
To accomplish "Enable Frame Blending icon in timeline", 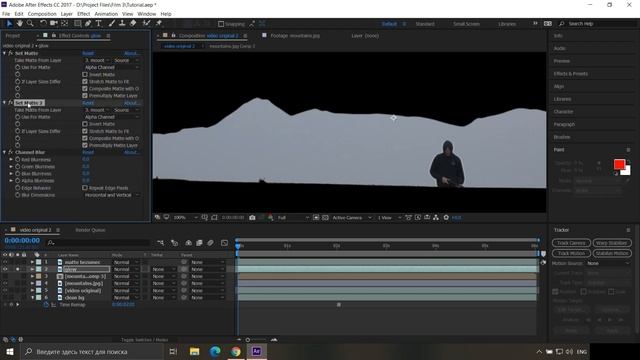I will [199, 243].
